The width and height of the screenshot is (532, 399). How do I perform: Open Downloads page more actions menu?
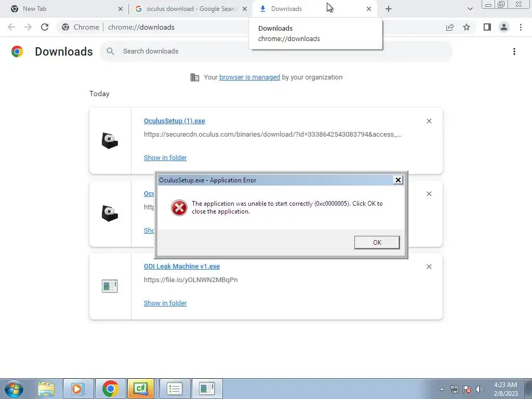pos(514,51)
